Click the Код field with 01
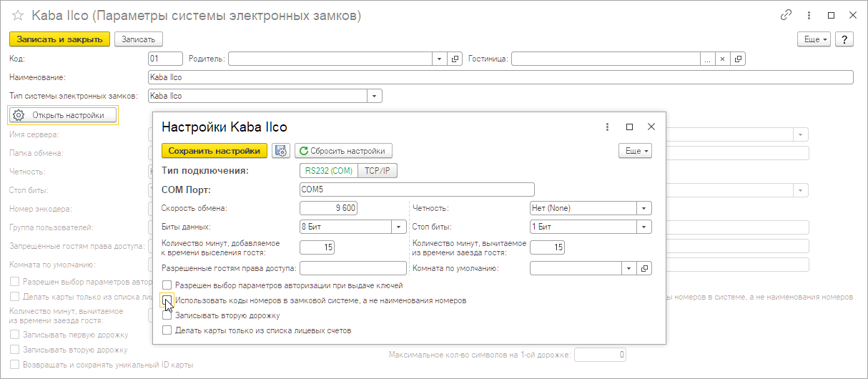The height and width of the screenshot is (379, 868). pyautogui.click(x=165, y=59)
